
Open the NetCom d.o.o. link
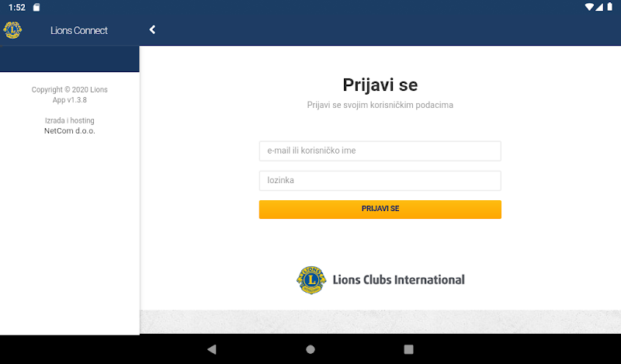pos(70,130)
